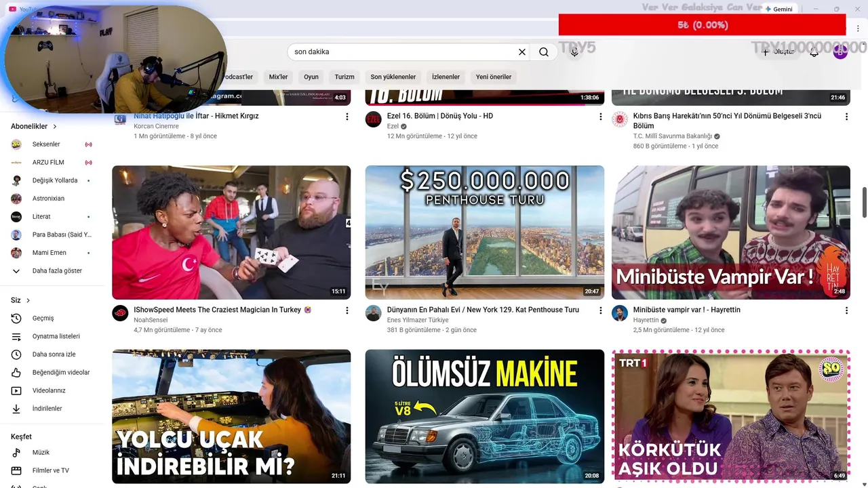Play the Körkütük Aşık Oldu thumbnail
Viewport: 868px width, 488px height.
(731, 416)
